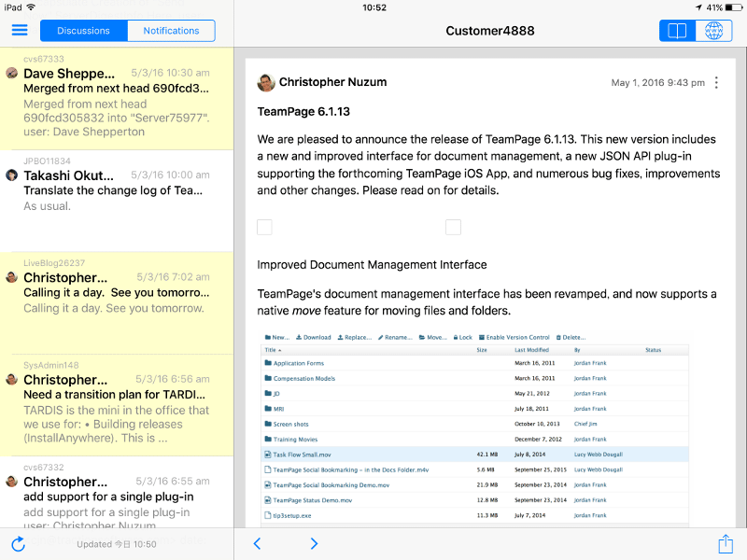
Task: Tap the Improved Document Management Interface heading
Action: click(x=372, y=265)
